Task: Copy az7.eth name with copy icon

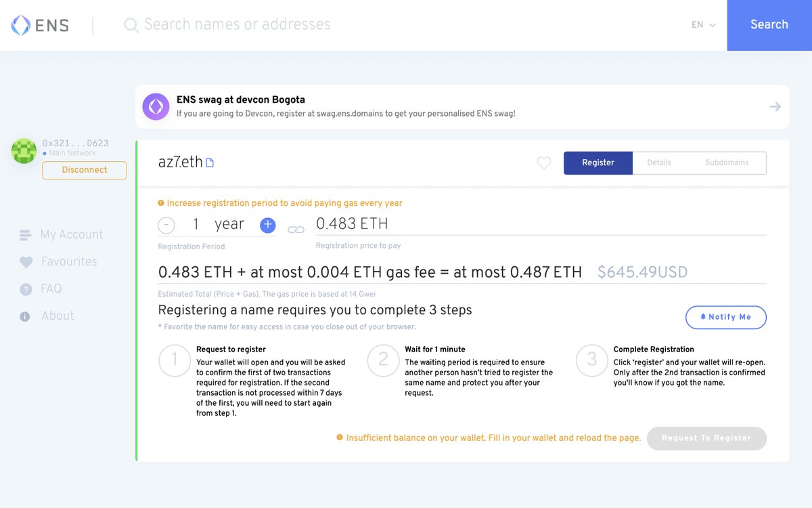Action: click(210, 163)
